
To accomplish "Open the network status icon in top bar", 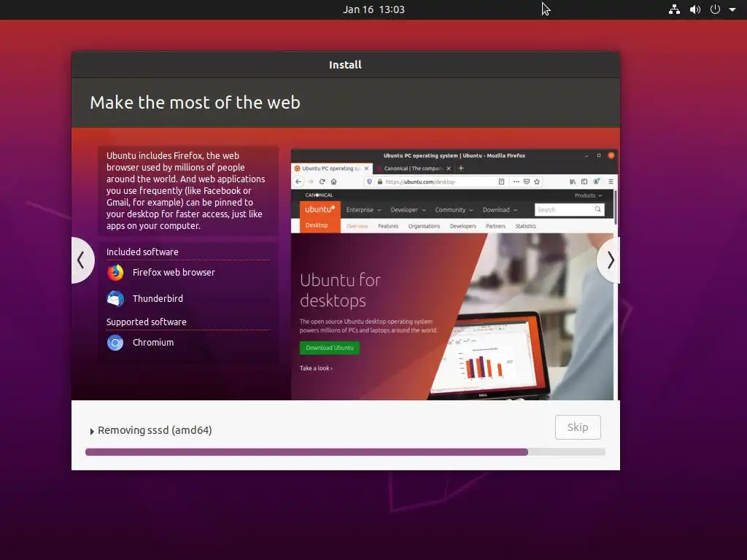I will pos(674,9).
